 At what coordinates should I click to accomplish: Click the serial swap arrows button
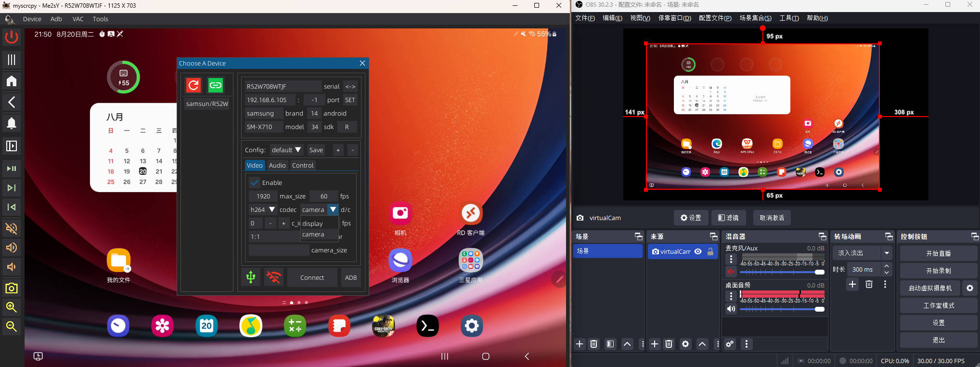[x=350, y=86]
